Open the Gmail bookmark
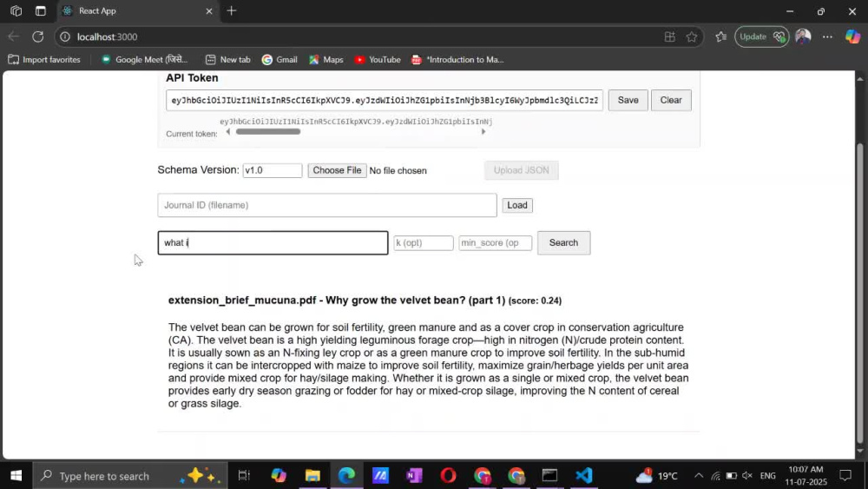Viewport: 868px width, 489px height. tap(279, 59)
